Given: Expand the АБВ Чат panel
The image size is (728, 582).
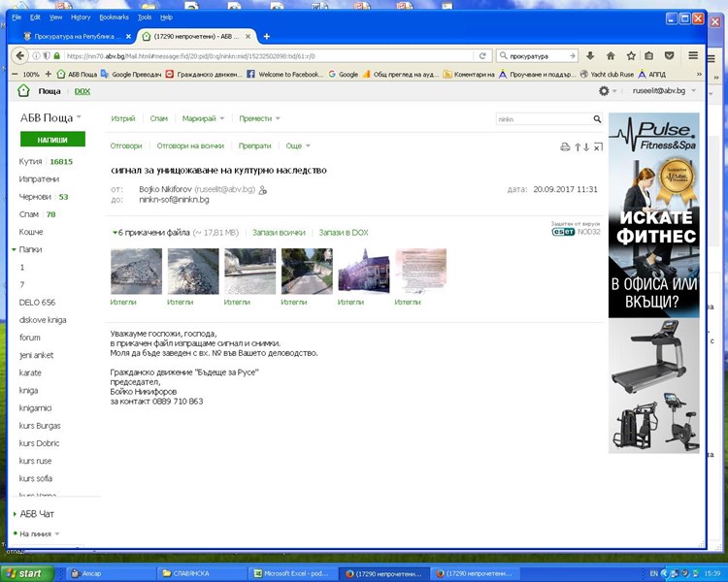Looking at the screenshot, I should [14, 513].
